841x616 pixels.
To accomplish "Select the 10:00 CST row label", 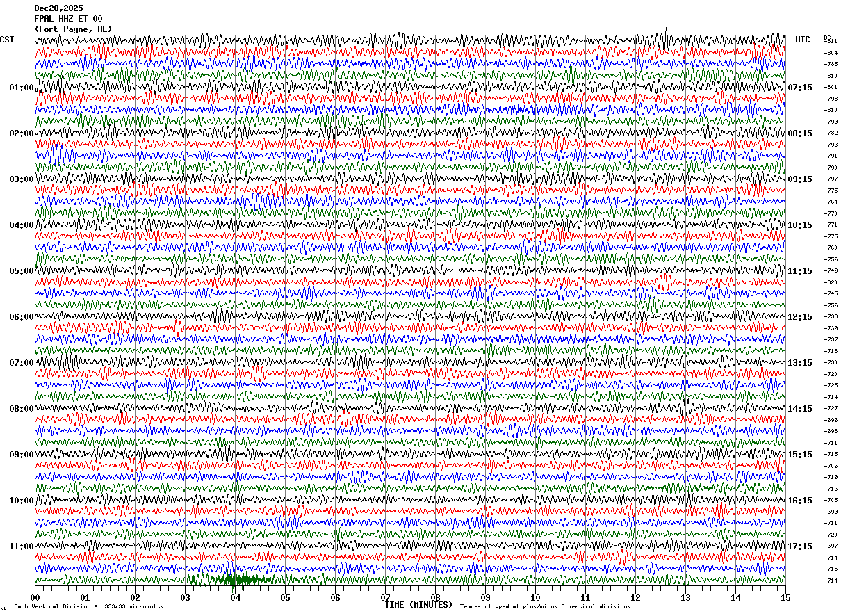I will pyautogui.click(x=22, y=501).
